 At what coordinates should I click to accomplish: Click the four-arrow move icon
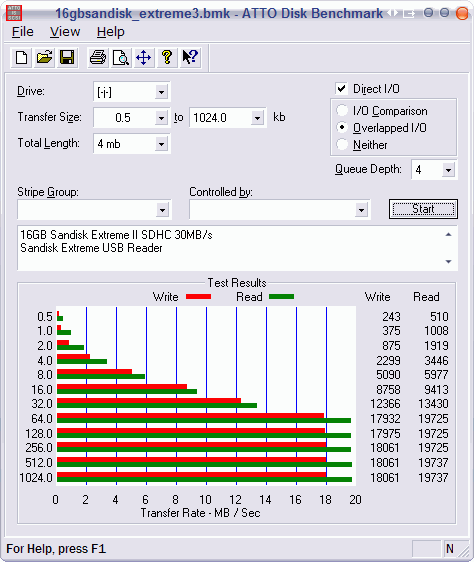(x=143, y=57)
